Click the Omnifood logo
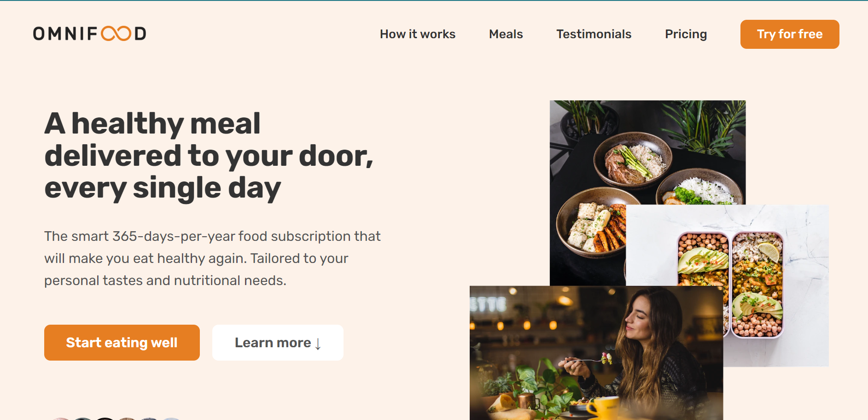Viewport: 868px width, 420px height. (x=90, y=34)
